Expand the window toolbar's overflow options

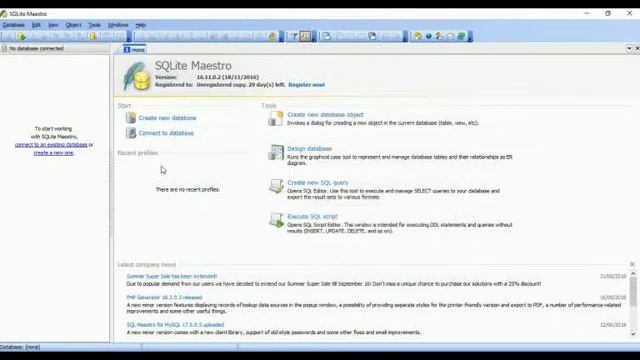point(405,37)
